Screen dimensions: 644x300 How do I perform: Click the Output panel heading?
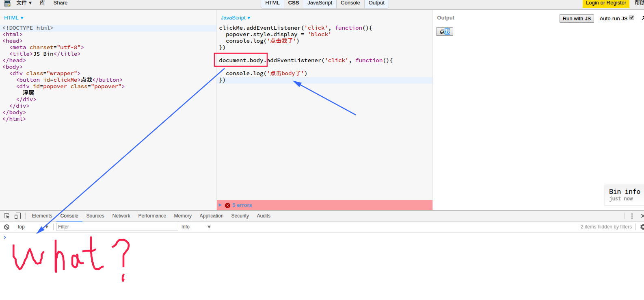click(445, 18)
